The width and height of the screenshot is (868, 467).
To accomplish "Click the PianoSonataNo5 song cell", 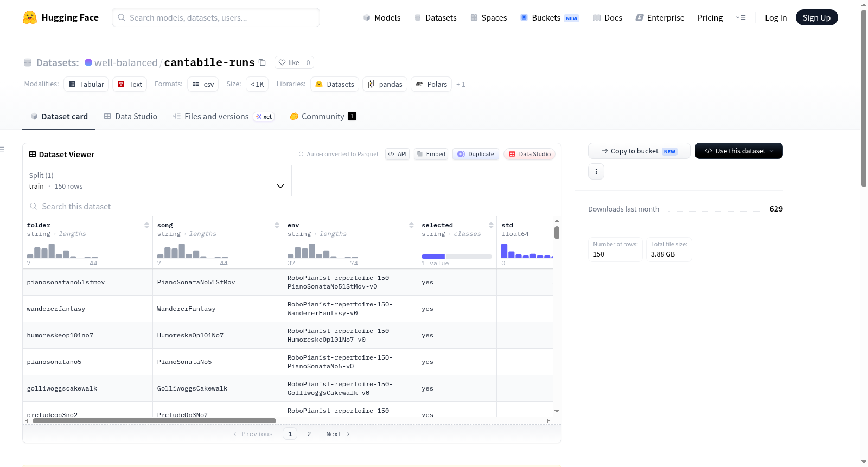I will click(218, 362).
